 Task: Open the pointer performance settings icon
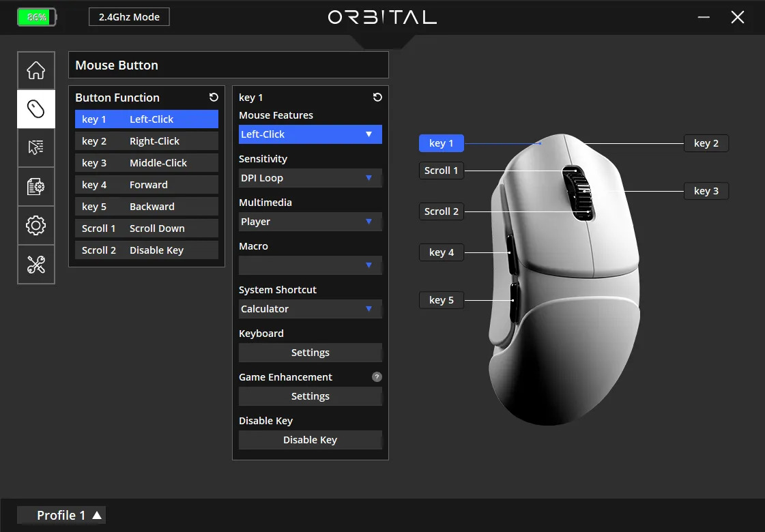[x=35, y=148]
